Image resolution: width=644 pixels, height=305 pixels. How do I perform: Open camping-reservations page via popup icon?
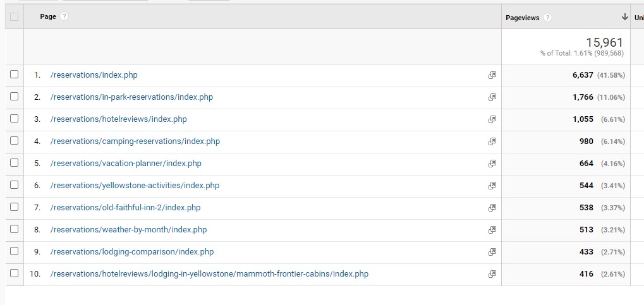pyautogui.click(x=492, y=141)
